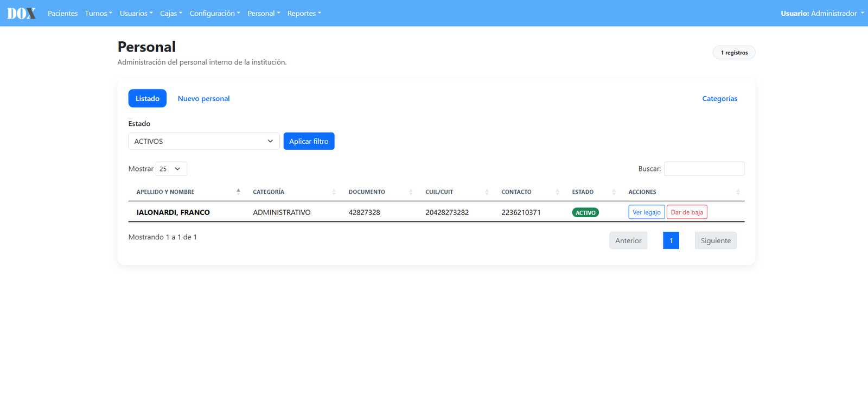Expand the Configuración menu
This screenshot has width=868, height=412.
tap(215, 13)
